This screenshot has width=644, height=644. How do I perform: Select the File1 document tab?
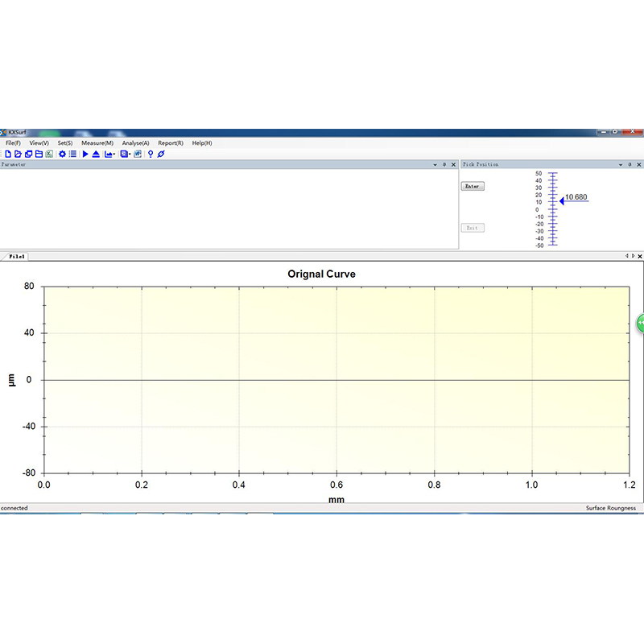coord(15,256)
